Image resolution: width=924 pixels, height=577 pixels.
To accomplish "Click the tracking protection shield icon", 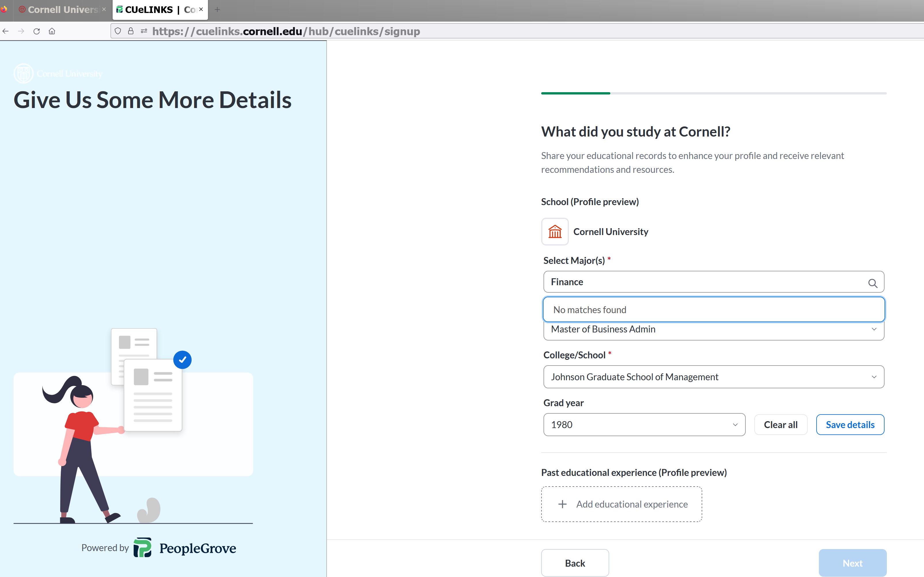I will (118, 31).
